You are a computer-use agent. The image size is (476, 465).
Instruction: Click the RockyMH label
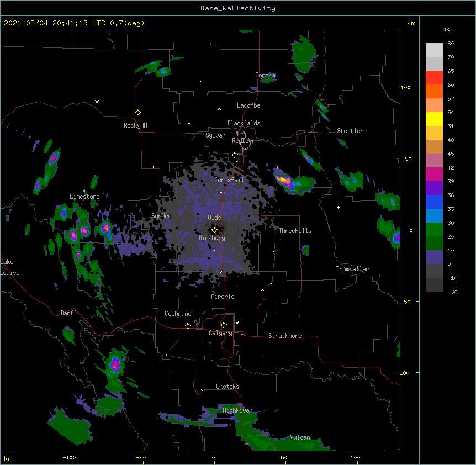tap(135, 126)
